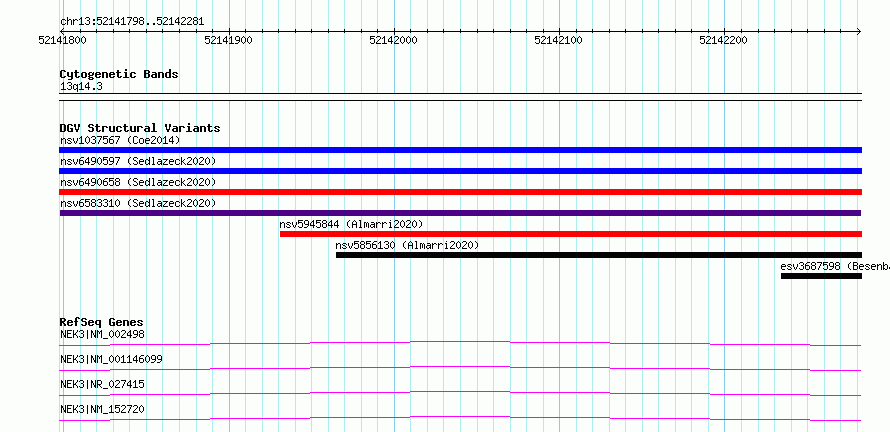Open the NEK3|NR_027415 transcript label
Image resolution: width=890 pixels, height=432 pixels.
click(102, 384)
